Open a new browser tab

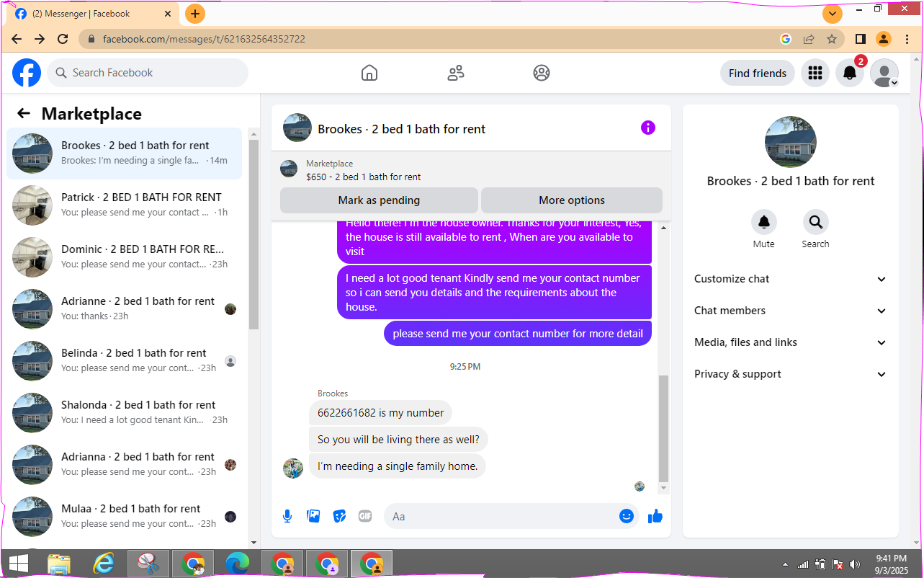(195, 14)
